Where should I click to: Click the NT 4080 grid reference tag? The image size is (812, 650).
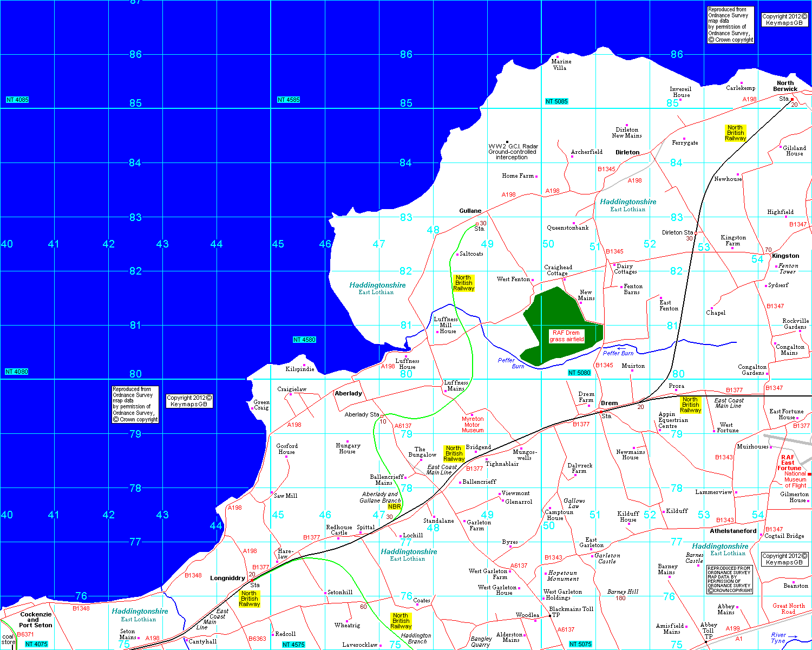pyautogui.click(x=17, y=372)
